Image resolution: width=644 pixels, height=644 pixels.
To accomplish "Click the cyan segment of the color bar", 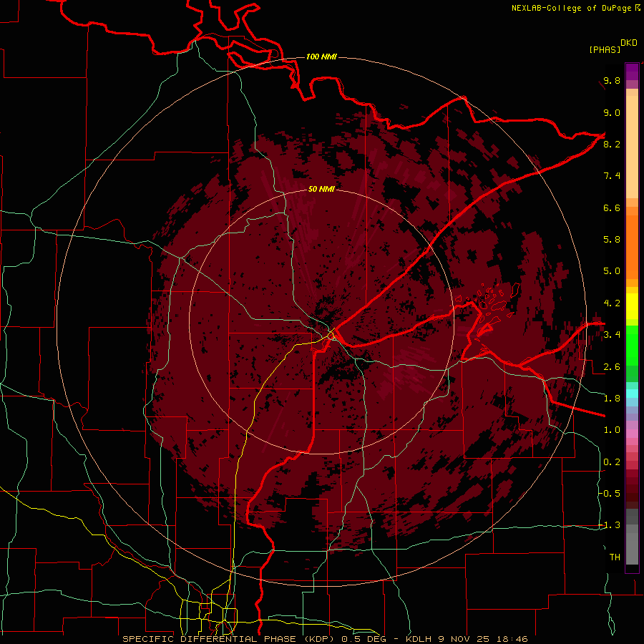I will [x=632, y=394].
